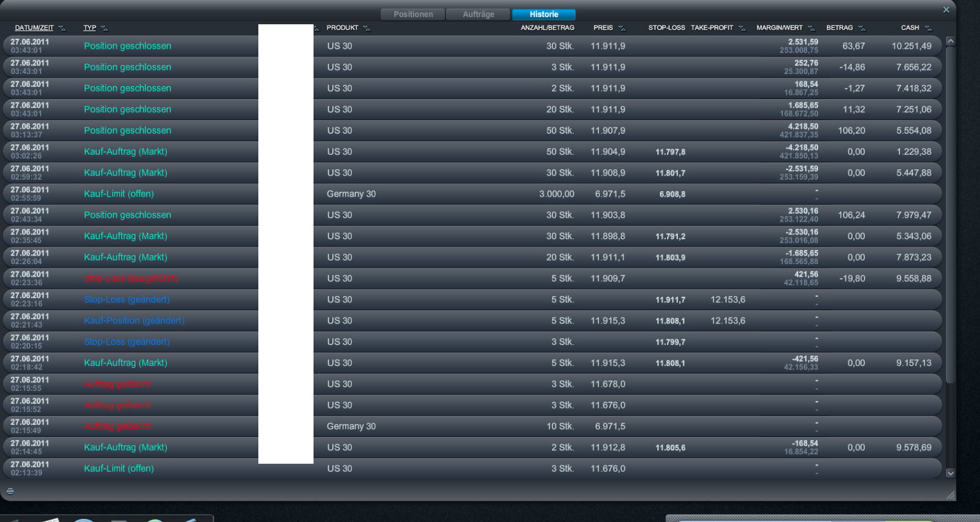Click the BETRAG column sort icon

click(862, 28)
